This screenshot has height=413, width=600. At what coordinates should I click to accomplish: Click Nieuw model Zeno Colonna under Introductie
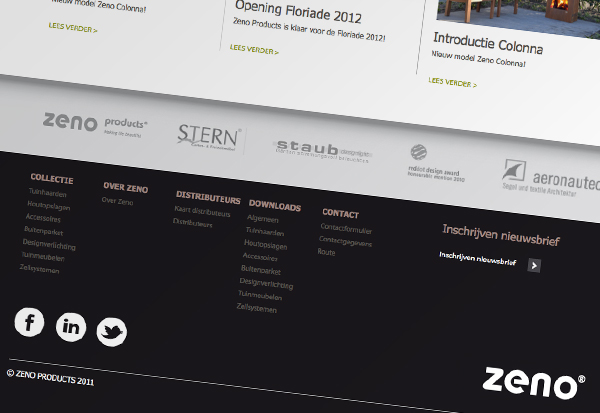pos(478,59)
